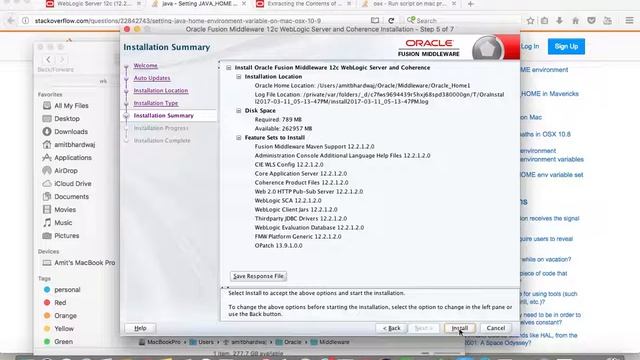The width and height of the screenshot is (640, 360).
Task: Click Finder back arrow button
Action: 48,60
